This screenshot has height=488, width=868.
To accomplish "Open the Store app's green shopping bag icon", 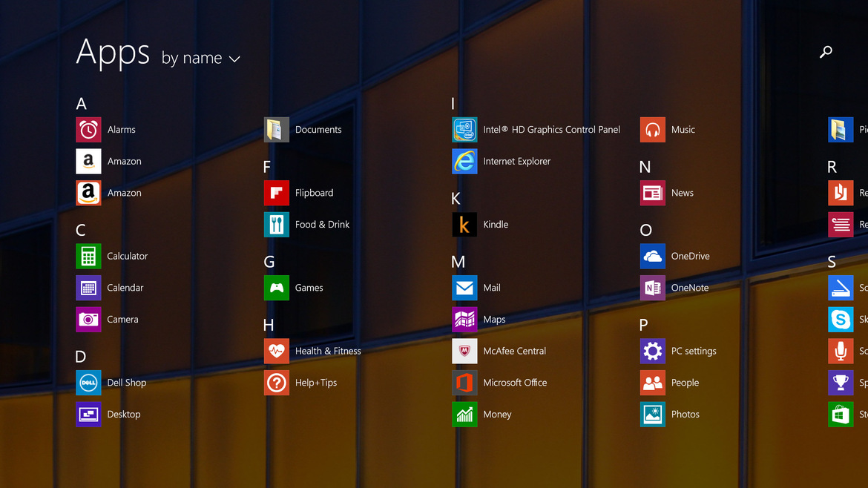I will pos(841,414).
